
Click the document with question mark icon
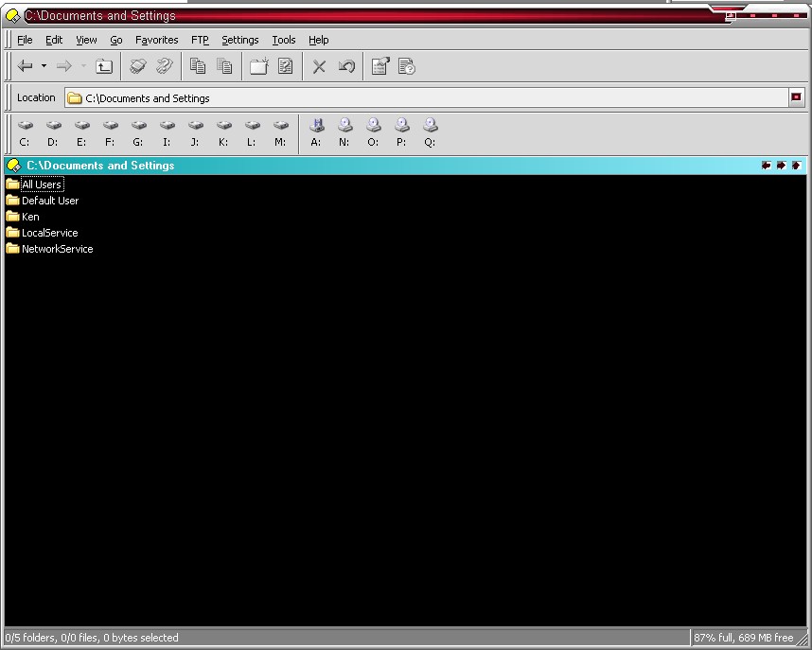(x=286, y=66)
